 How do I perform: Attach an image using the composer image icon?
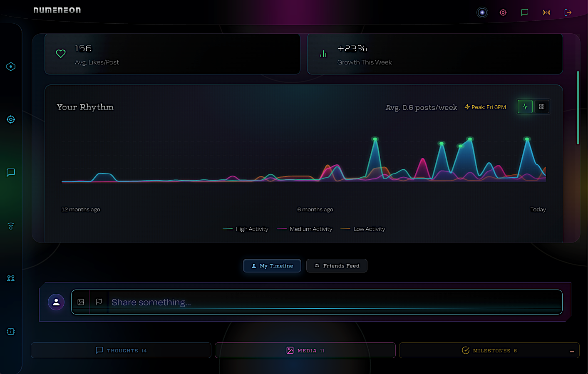click(x=81, y=302)
